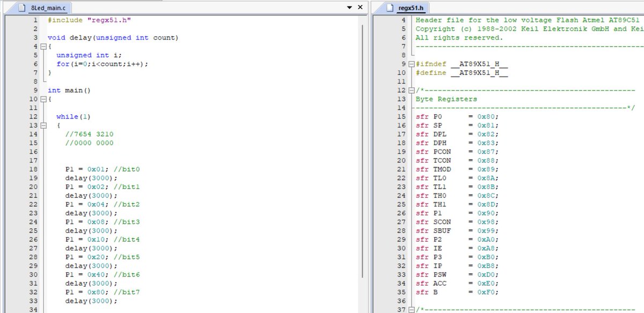Click the Header file for the low voltage comment
644x313 pixels.
pos(529,20)
